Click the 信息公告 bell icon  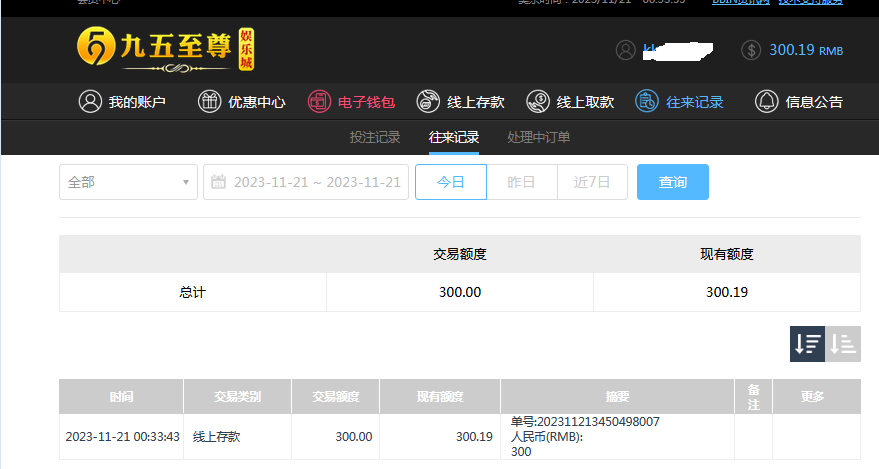767,102
